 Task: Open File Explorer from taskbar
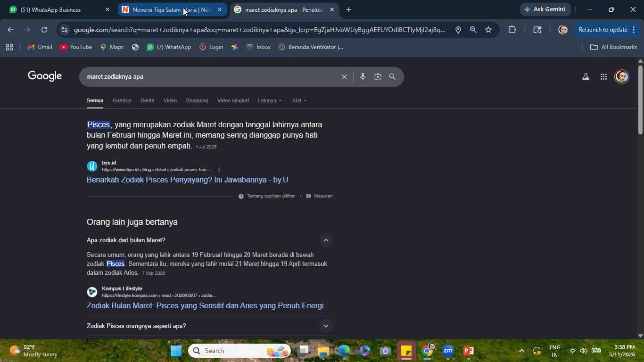323,351
